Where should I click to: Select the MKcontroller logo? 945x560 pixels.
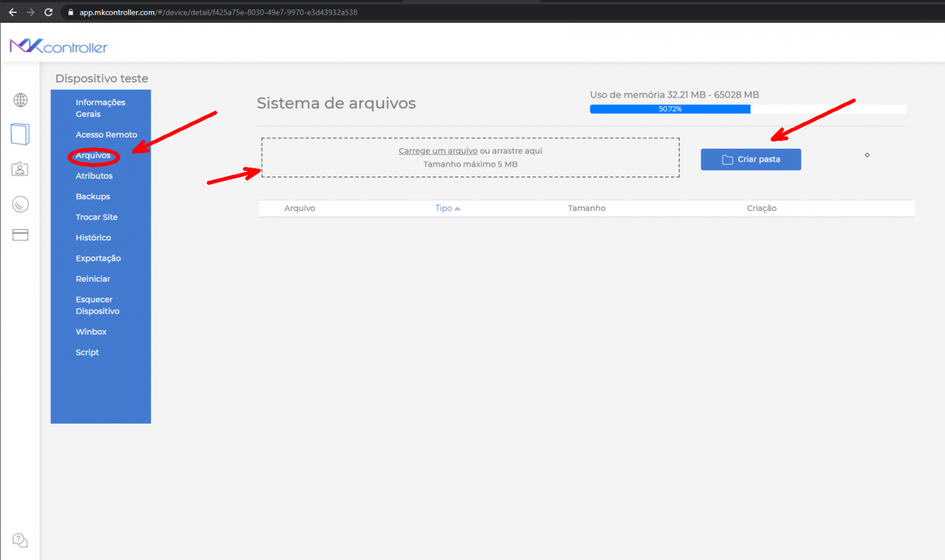[58, 45]
